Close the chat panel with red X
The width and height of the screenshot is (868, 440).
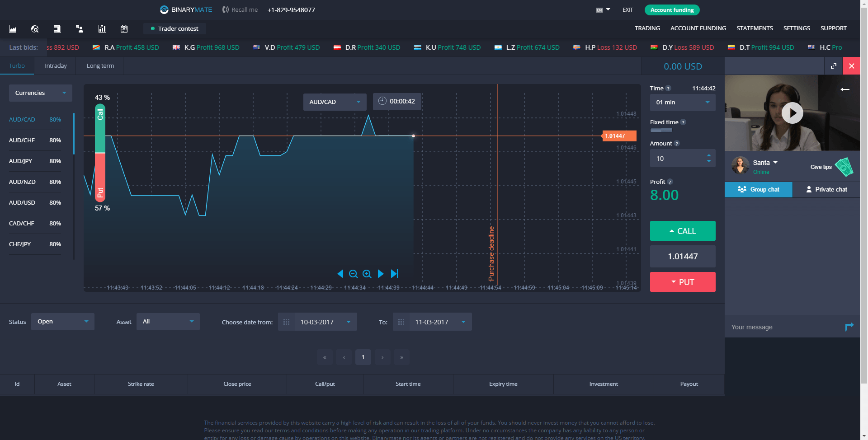pyautogui.click(x=852, y=66)
